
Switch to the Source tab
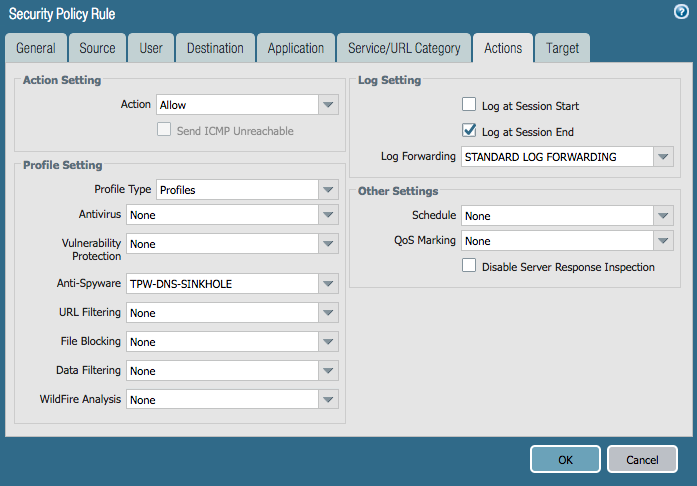pos(97,48)
